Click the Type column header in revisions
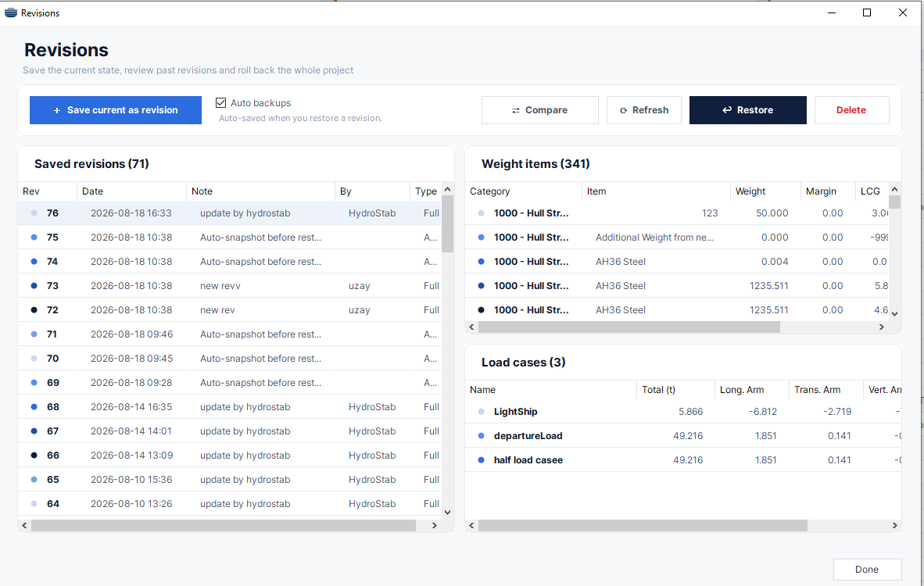Viewport: 924px width, 586px height. pos(425,191)
